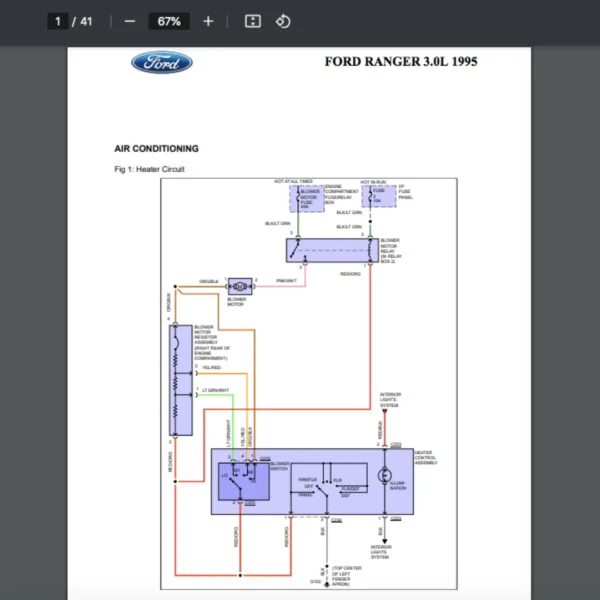This screenshot has width=600, height=600.
Task: Click the 'I/P FUSE PANEL' label
Action: click(x=405, y=192)
